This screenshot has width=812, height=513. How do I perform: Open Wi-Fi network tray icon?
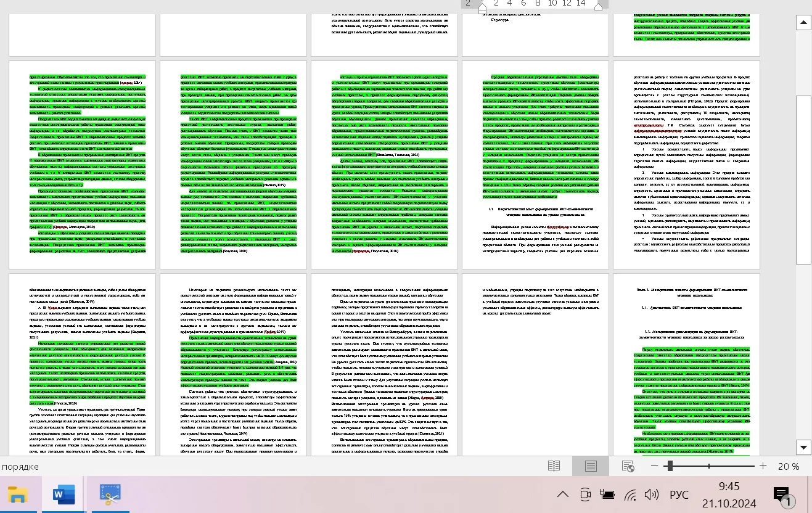pyautogui.click(x=630, y=495)
